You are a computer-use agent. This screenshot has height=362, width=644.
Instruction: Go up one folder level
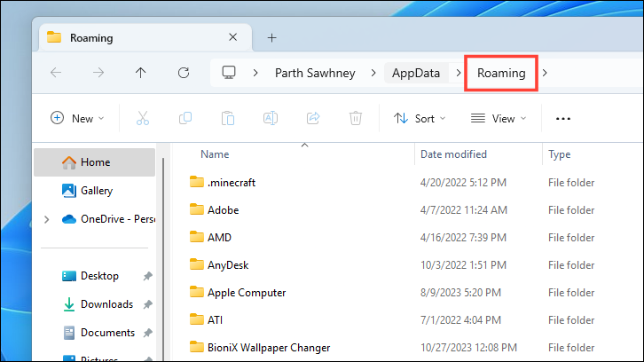tap(140, 73)
